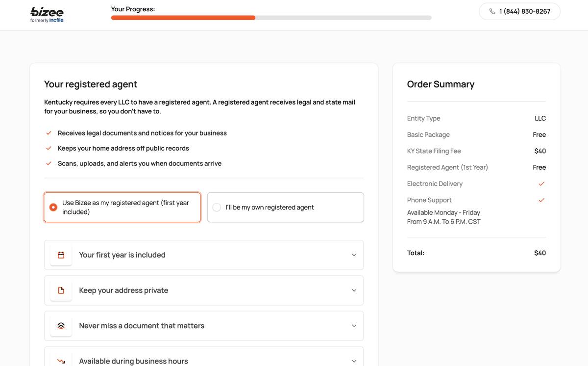The height and width of the screenshot is (366, 588).
Task: Call 1 (844) 830-8267 button
Action: click(519, 11)
